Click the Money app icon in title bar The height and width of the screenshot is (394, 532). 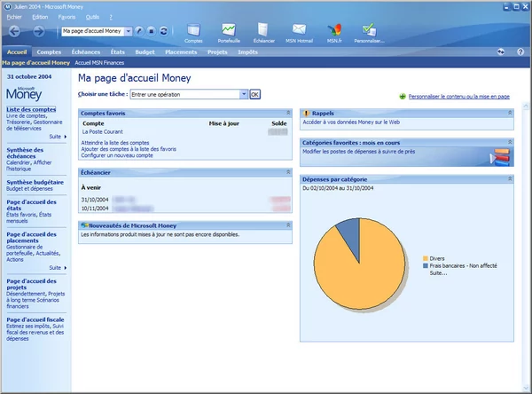pos(7,6)
